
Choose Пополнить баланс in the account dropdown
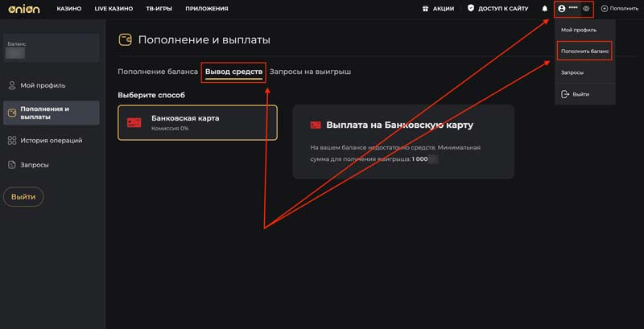pos(584,51)
